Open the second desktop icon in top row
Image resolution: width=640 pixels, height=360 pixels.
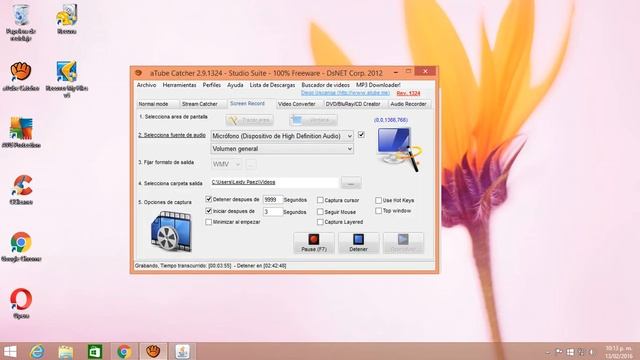67,19
